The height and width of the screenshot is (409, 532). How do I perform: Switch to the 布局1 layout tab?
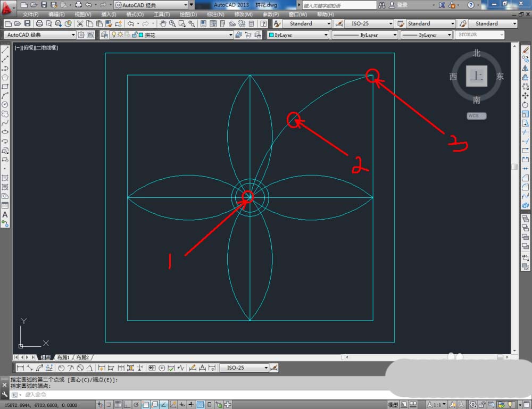(x=63, y=357)
